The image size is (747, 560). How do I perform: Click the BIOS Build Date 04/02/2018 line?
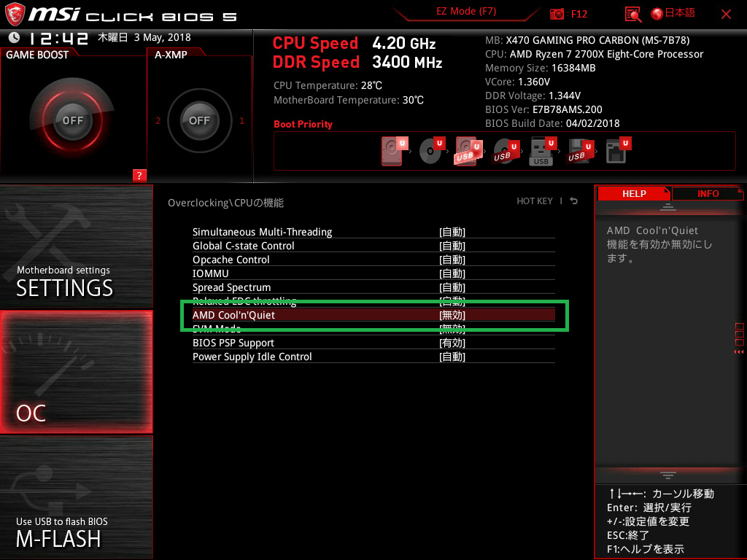click(552, 123)
